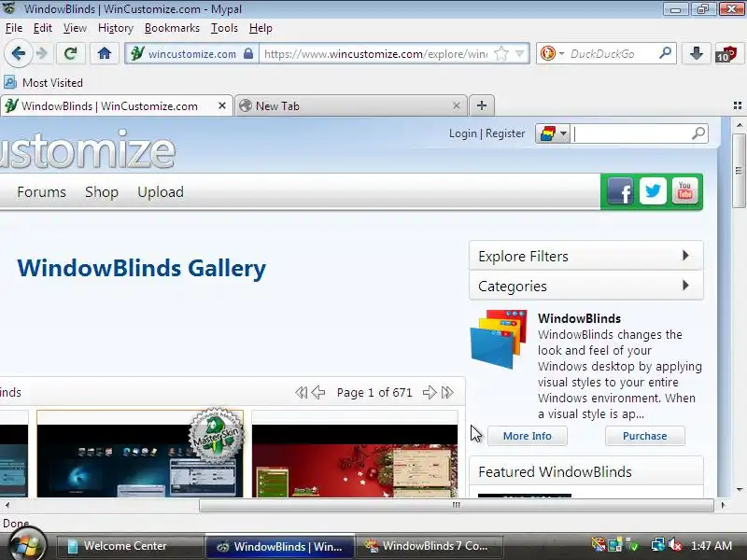Click the More Info button
The width and height of the screenshot is (747, 560).
pyautogui.click(x=528, y=436)
